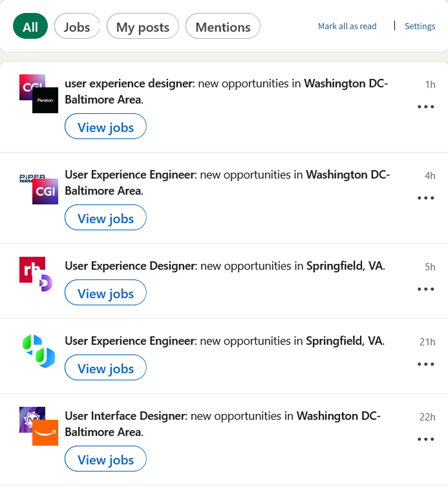Open notification Settings link
This screenshot has height=489, width=448.
420,26
